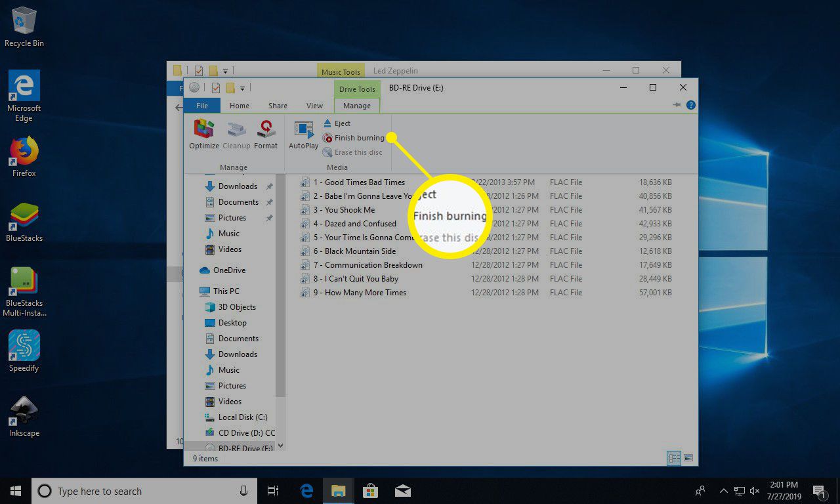Image resolution: width=840 pixels, height=504 pixels.
Task: Click the BlueStacks desktop shortcut
Action: [24, 222]
